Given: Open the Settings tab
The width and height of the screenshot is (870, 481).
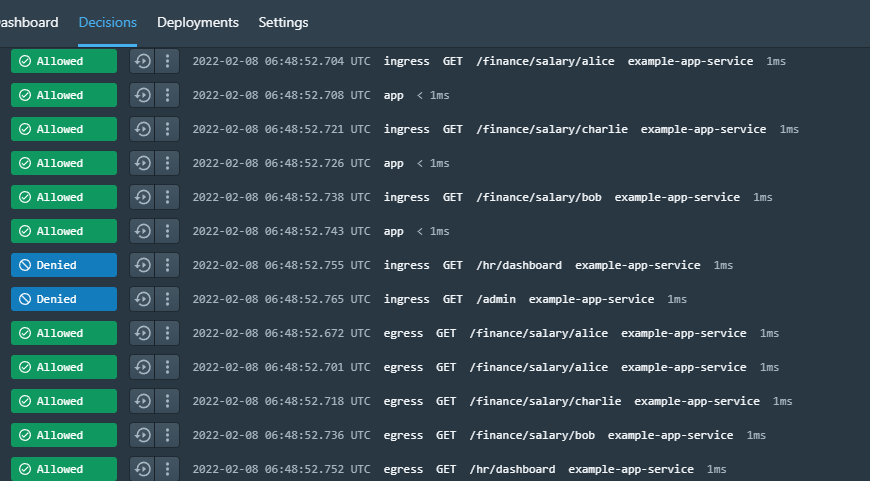Looking at the screenshot, I should tap(284, 22).
